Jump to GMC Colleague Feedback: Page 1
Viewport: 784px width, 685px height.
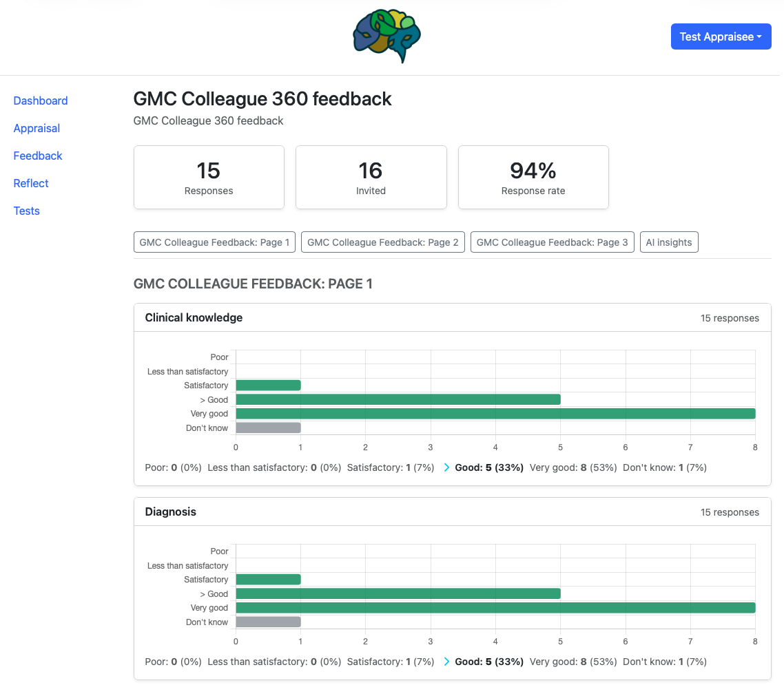click(x=214, y=242)
